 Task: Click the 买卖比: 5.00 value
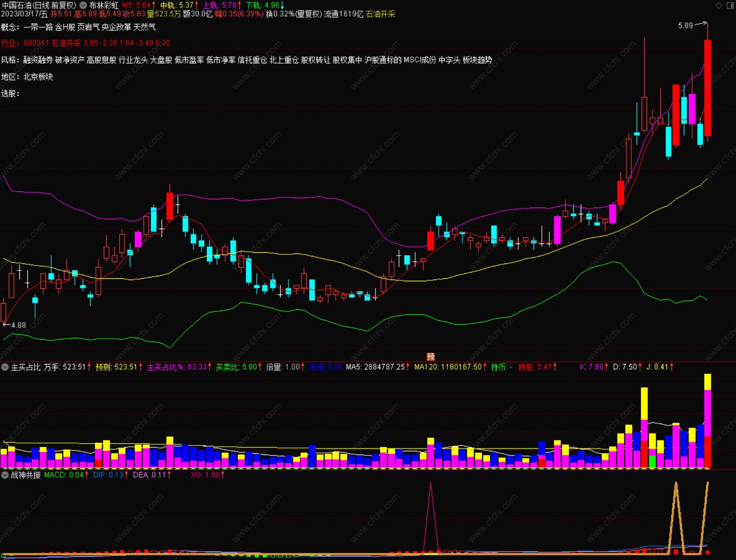(x=239, y=367)
